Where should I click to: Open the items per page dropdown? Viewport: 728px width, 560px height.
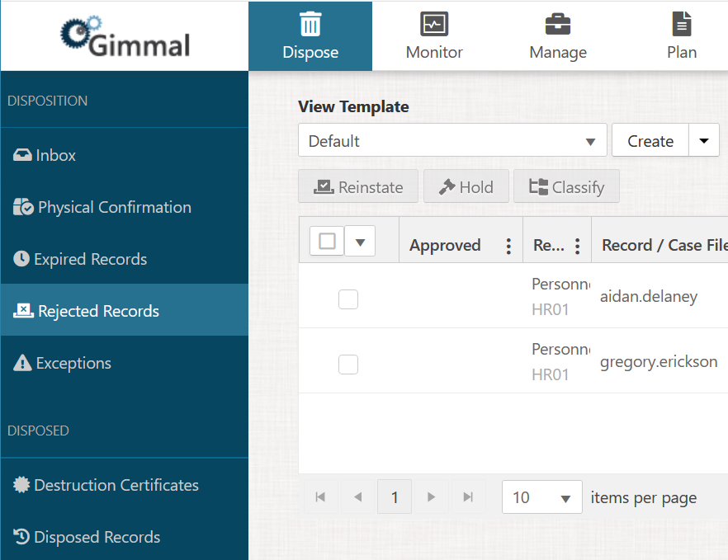pyautogui.click(x=541, y=497)
